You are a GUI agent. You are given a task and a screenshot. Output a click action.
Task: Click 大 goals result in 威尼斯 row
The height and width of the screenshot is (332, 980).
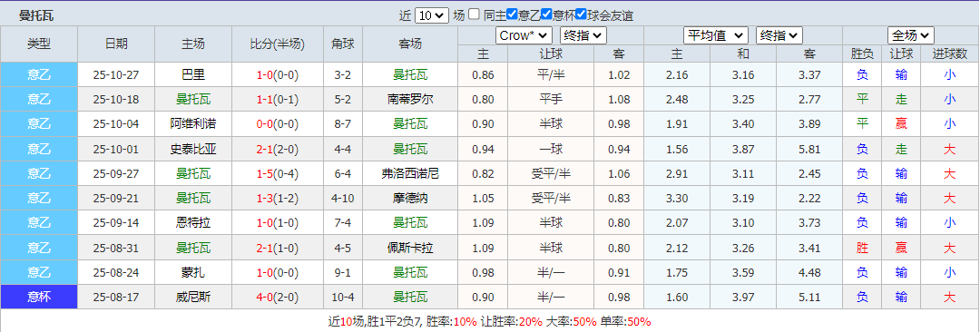949,298
